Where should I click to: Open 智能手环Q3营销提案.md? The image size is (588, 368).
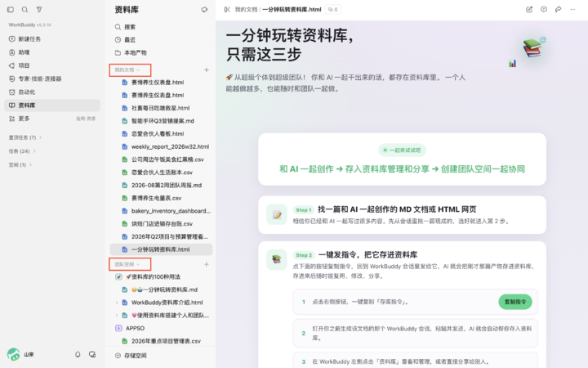click(x=161, y=121)
